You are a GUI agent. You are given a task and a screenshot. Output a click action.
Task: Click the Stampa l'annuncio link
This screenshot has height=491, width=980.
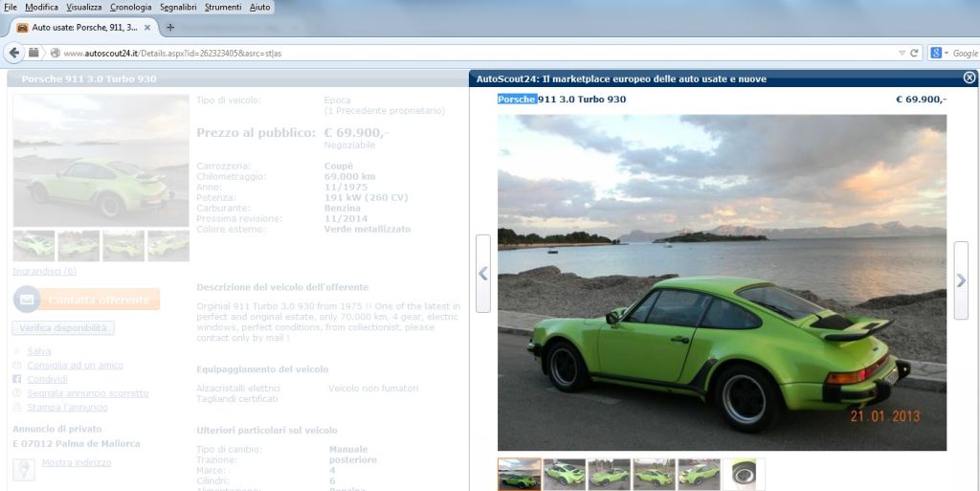click(67, 408)
